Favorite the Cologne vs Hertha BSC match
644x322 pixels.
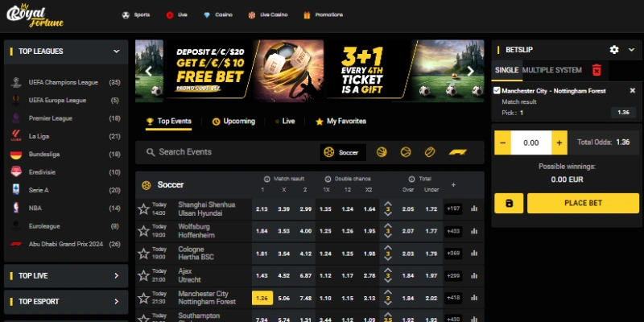coord(143,254)
